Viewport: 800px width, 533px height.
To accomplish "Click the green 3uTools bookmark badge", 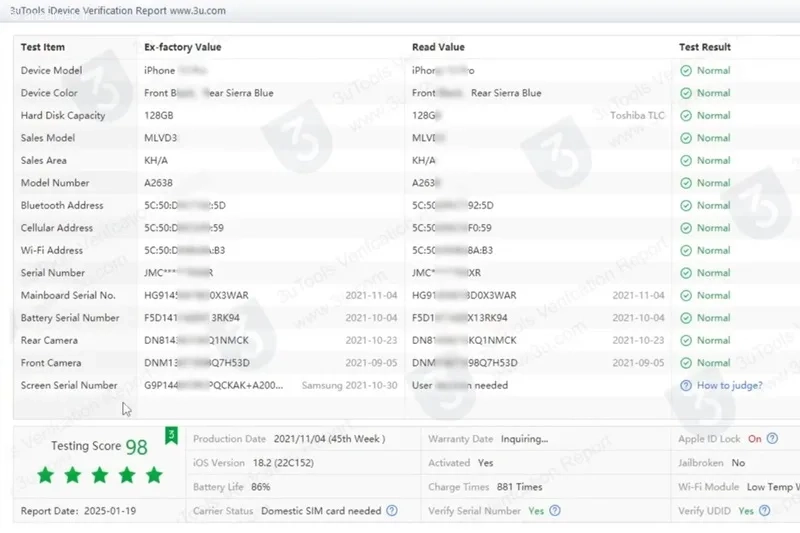I will point(171,435).
